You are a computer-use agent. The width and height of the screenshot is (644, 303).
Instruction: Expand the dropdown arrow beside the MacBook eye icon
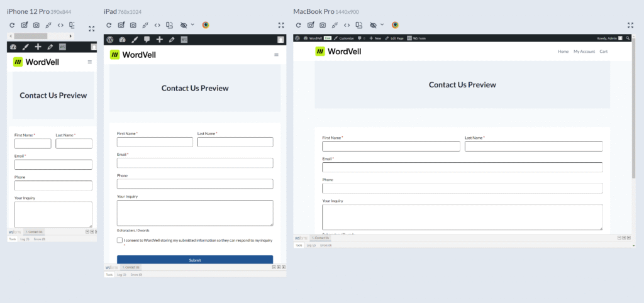[x=382, y=25]
